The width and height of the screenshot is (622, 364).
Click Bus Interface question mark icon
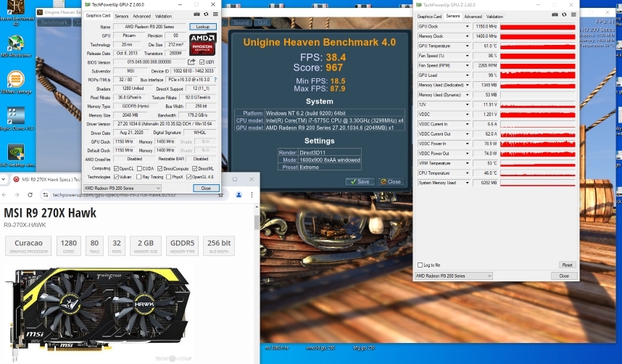pyautogui.click(x=215, y=80)
